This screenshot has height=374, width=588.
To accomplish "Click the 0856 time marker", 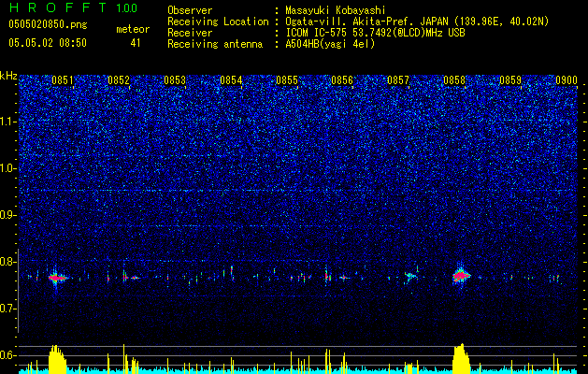I will pos(342,80).
